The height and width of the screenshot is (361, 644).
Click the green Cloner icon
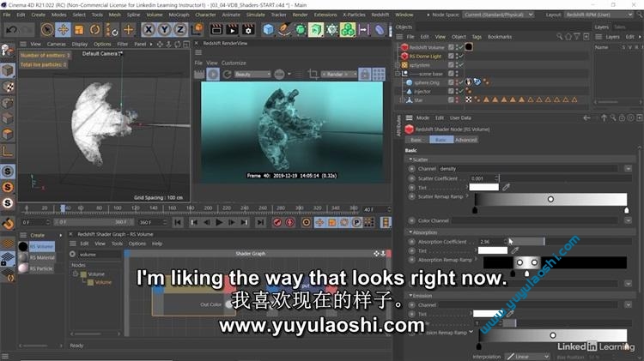pos(348,29)
